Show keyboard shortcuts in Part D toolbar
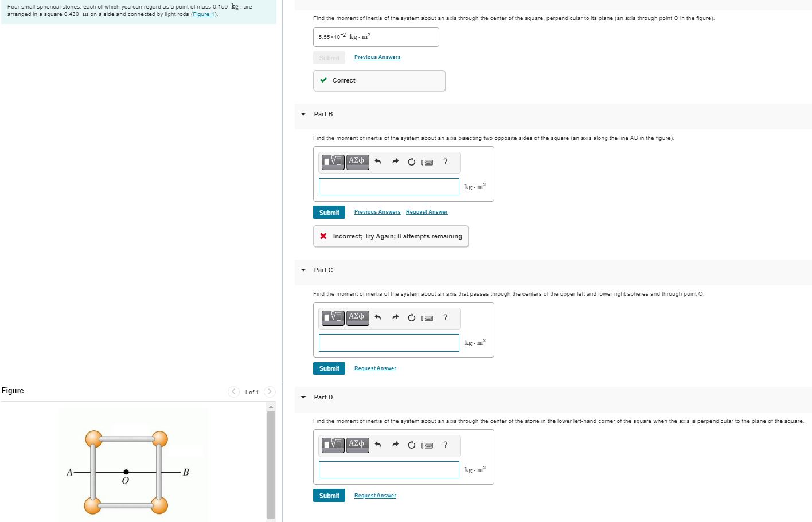This screenshot has height=522, width=812. click(x=428, y=445)
